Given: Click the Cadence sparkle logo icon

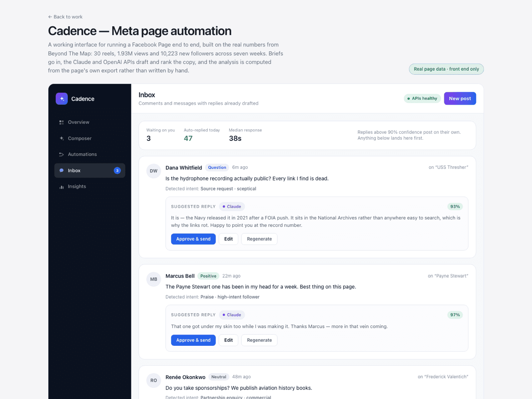Looking at the screenshot, I should coord(62,99).
